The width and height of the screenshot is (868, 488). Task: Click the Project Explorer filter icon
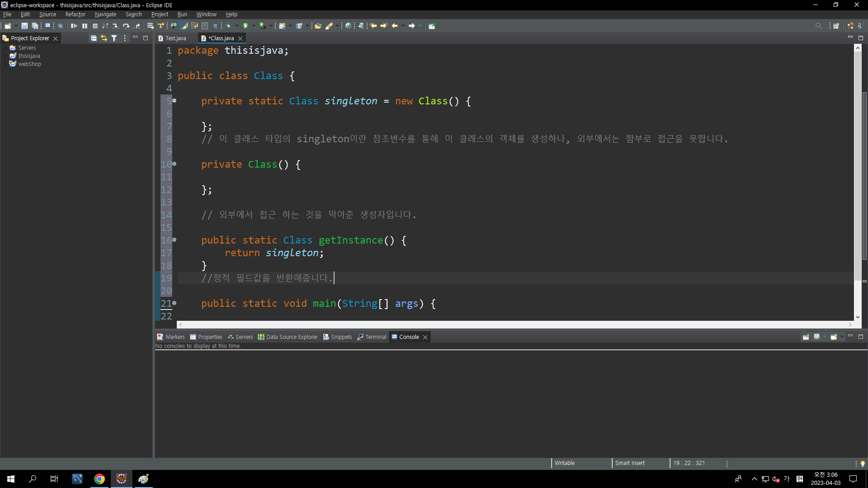pyautogui.click(x=114, y=38)
